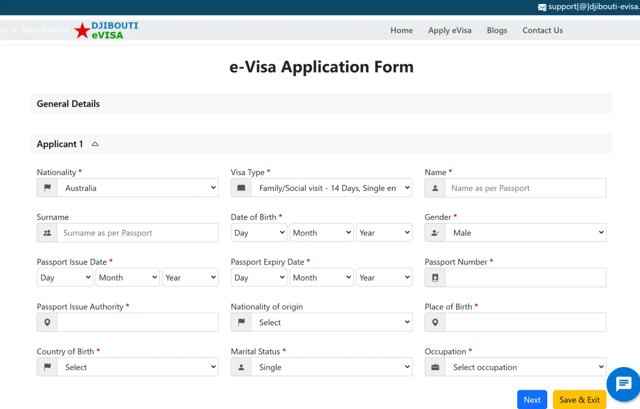Viewport: 640px width, 409px height.
Task: Select Date of Birth Month dropdown
Action: pos(321,233)
